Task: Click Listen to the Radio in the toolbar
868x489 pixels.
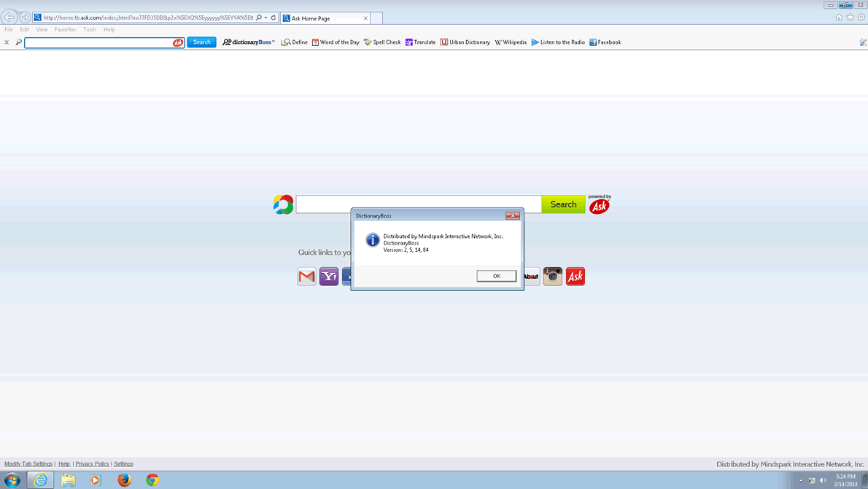Action: click(x=558, y=42)
